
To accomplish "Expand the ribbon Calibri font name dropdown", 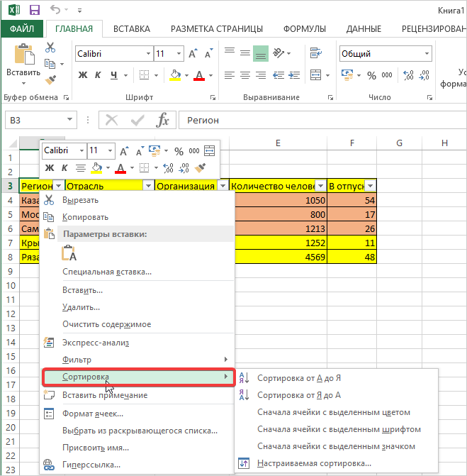I will (x=147, y=54).
